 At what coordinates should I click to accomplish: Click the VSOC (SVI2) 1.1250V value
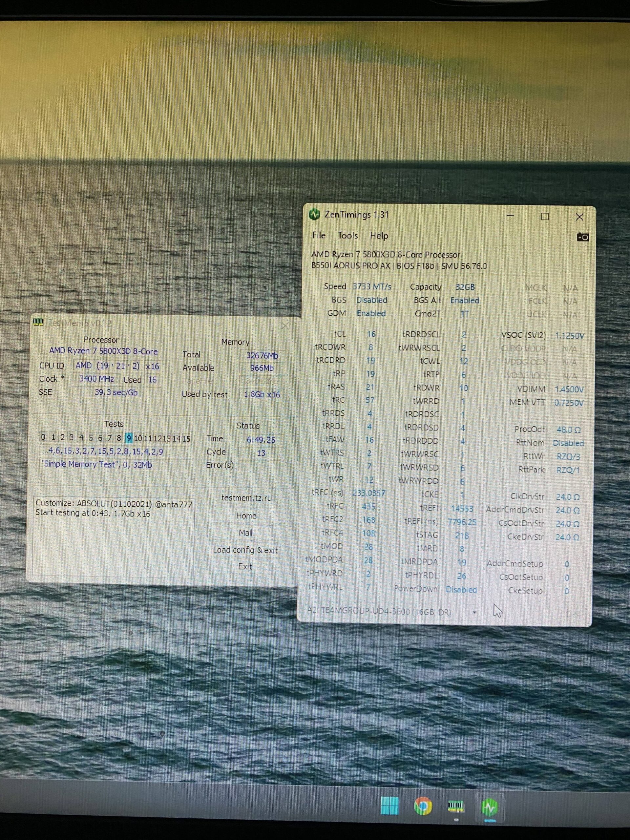[x=570, y=336]
